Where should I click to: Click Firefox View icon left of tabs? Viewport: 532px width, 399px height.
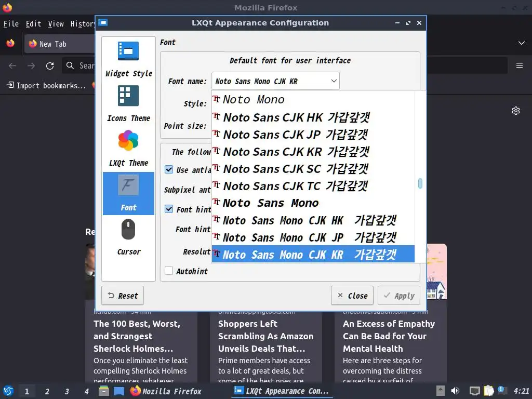10,44
